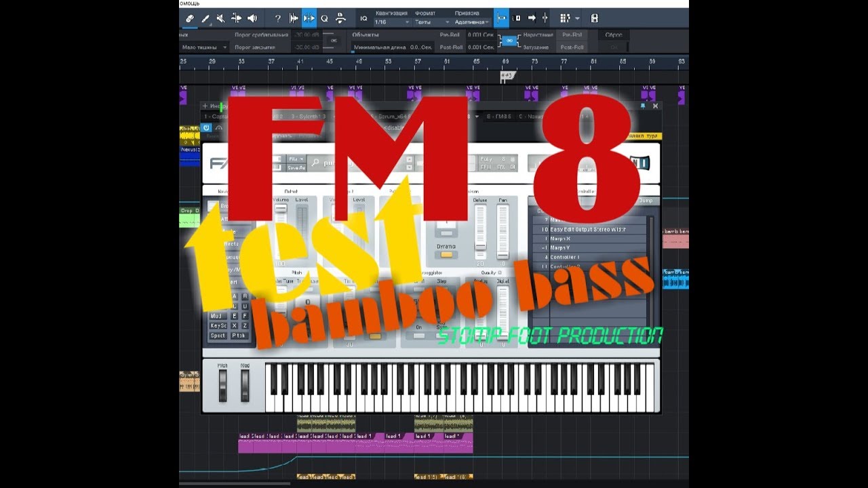Image resolution: width=868 pixels, height=488 pixels.
Task: Click the FM8 preset next arrow
Action: click(409, 167)
